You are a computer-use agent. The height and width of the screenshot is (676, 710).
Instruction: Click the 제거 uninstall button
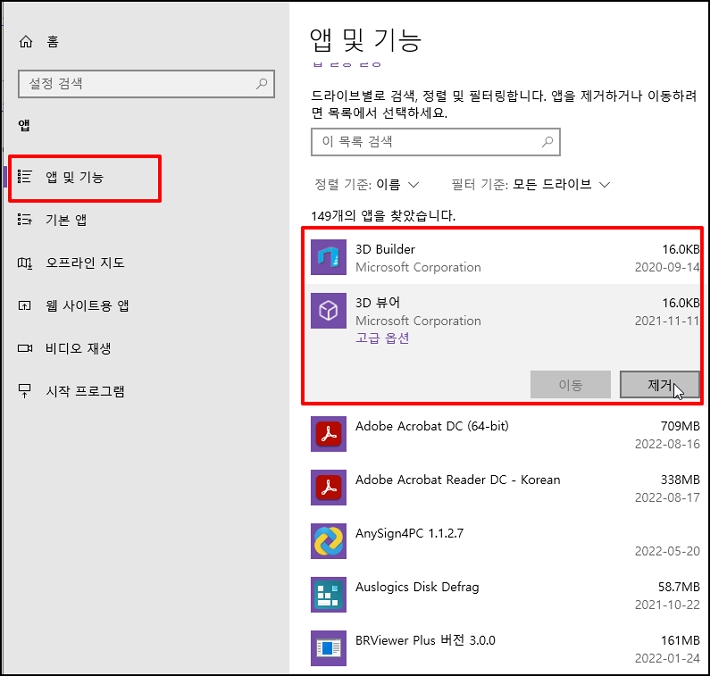coord(659,385)
